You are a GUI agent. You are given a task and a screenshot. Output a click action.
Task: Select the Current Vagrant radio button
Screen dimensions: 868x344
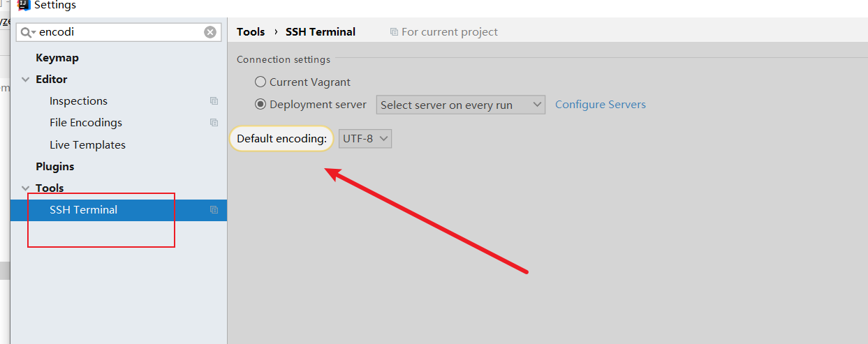pyautogui.click(x=260, y=82)
